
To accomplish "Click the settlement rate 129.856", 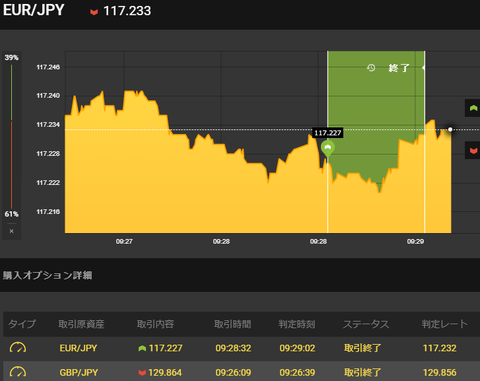I will click(x=440, y=372).
